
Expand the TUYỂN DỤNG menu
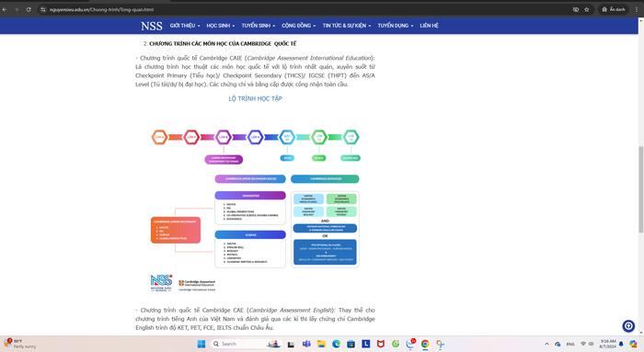[396, 26]
